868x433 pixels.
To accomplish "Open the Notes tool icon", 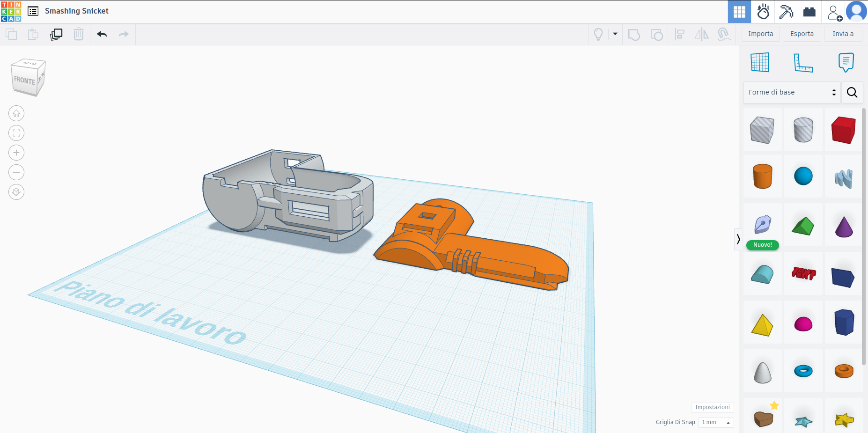I will click(x=846, y=62).
